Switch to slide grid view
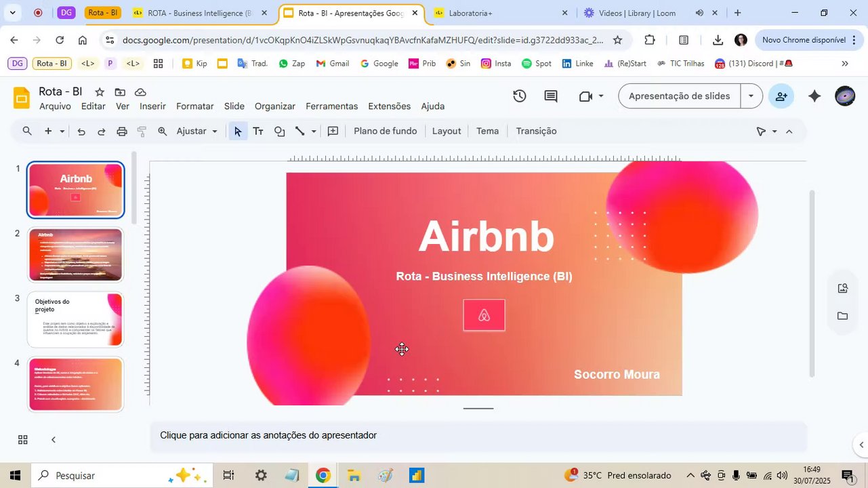868x488 pixels. click(22, 440)
